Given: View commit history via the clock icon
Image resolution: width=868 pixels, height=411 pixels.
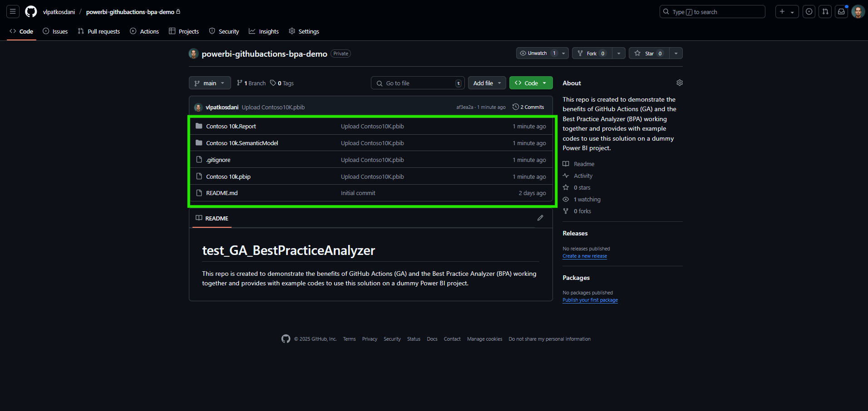Looking at the screenshot, I should (x=528, y=107).
